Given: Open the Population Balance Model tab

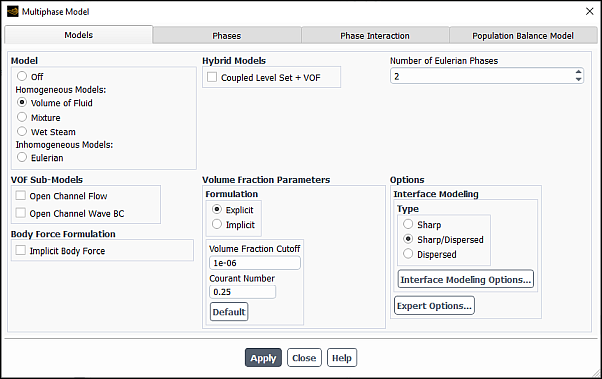Looking at the screenshot, I should tap(523, 36).
